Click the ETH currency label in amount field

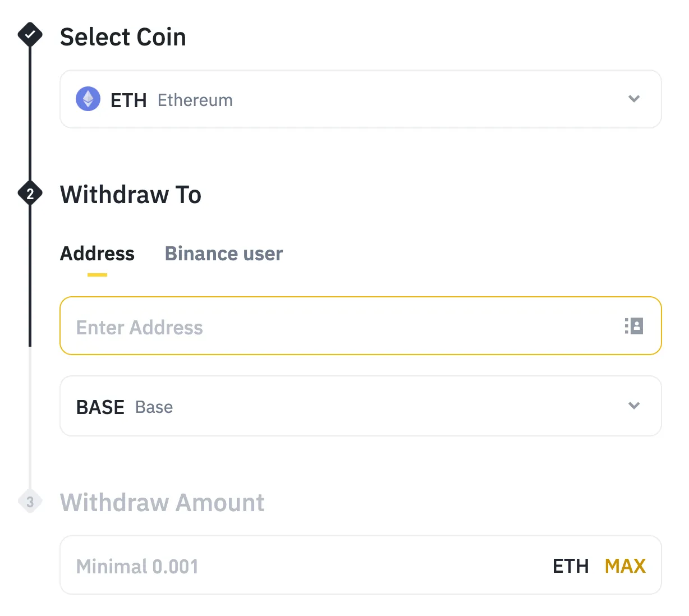point(570,566)
